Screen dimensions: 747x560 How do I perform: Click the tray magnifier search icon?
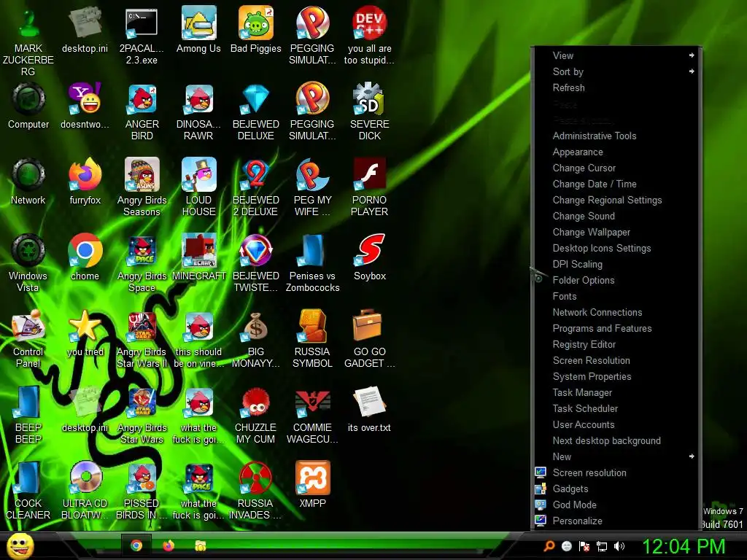549,546
